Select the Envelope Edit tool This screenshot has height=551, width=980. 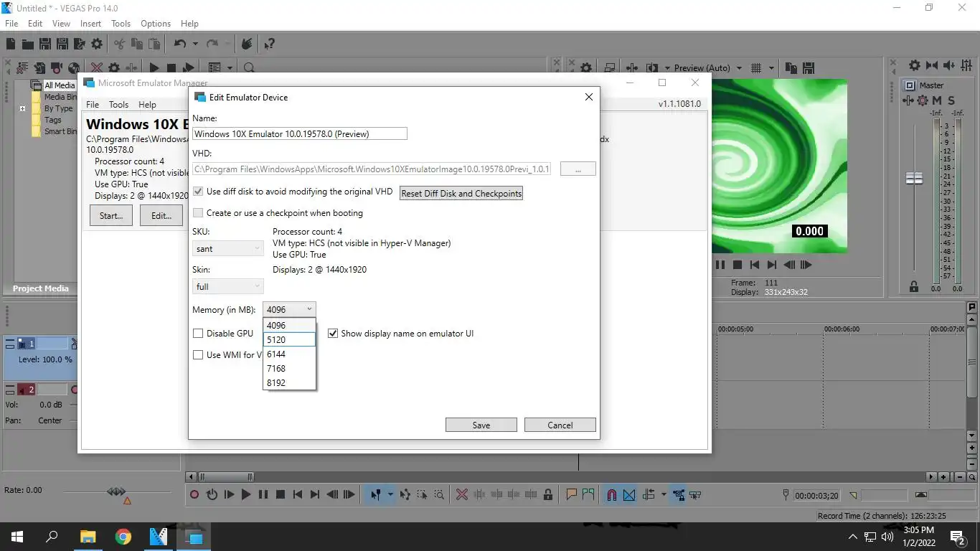[x=405, y=494]
